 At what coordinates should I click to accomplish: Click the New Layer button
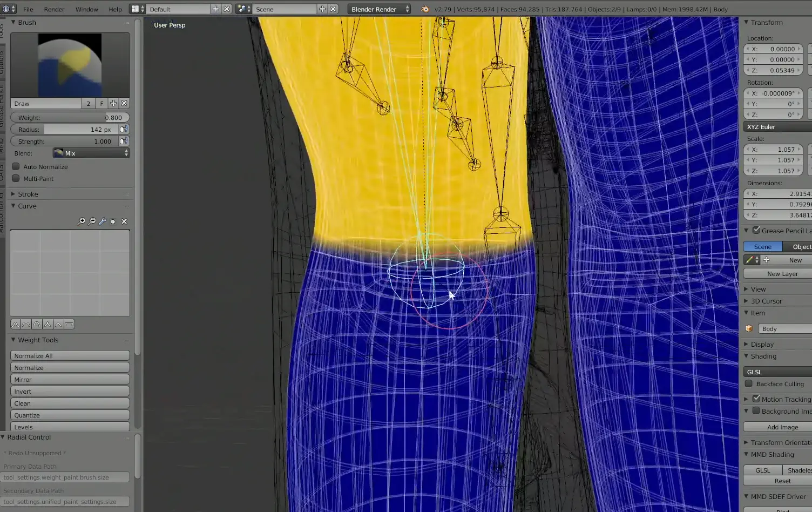tap(782, 274)
